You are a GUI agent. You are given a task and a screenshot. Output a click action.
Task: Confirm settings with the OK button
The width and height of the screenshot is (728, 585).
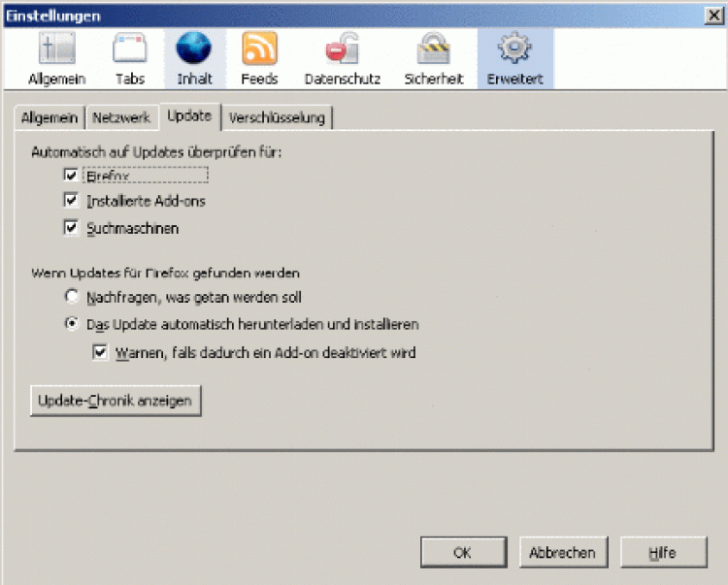463,552
